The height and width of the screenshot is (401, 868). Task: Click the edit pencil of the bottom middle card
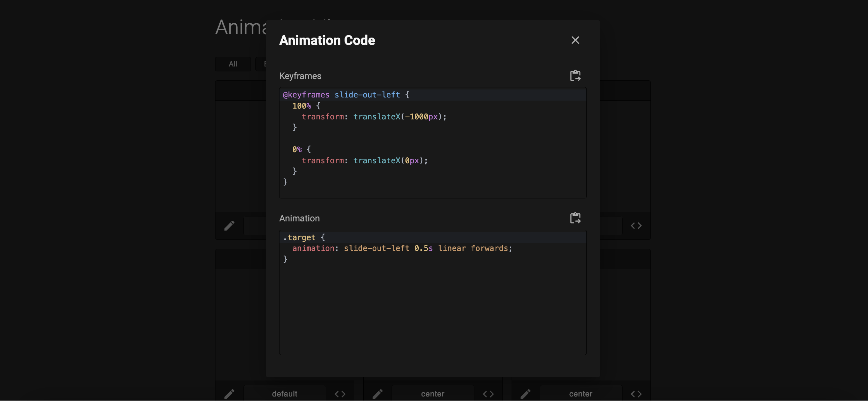[x=378, y=394]
